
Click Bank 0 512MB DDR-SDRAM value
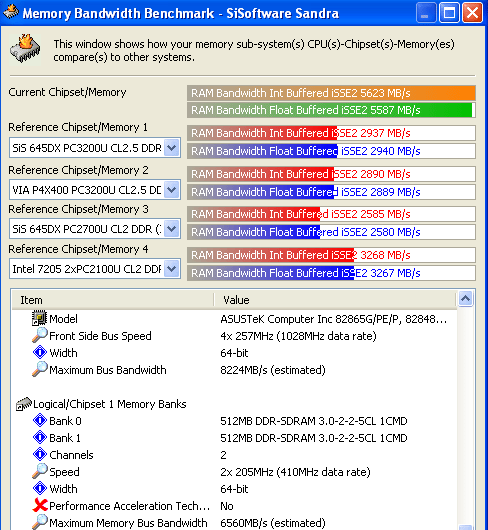[x=314, y=421]
